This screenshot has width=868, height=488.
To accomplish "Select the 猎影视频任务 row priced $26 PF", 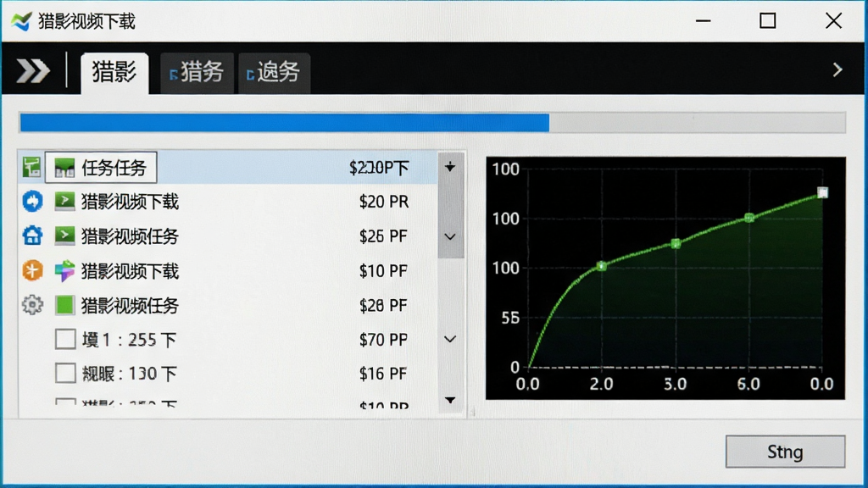I will pyautogui.click(x=227, y=236).
